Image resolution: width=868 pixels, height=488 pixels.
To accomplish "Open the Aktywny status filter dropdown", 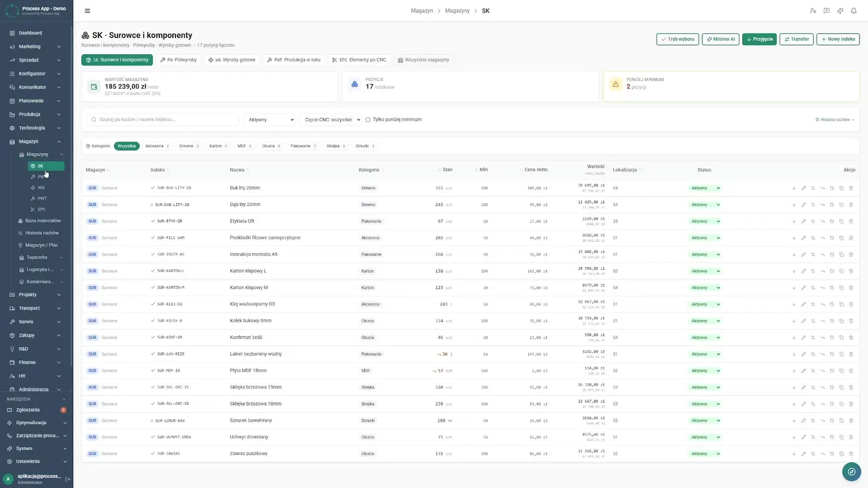I will click(269, 120).
